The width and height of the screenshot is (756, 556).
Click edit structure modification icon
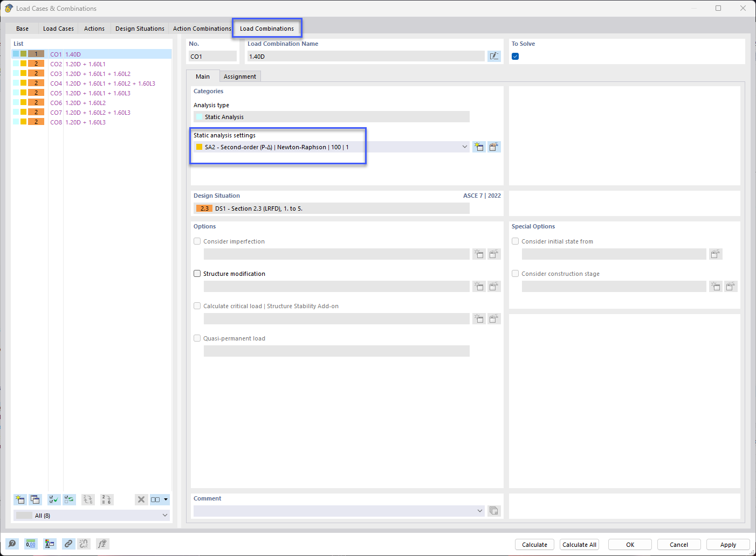(x=494, y=286)
